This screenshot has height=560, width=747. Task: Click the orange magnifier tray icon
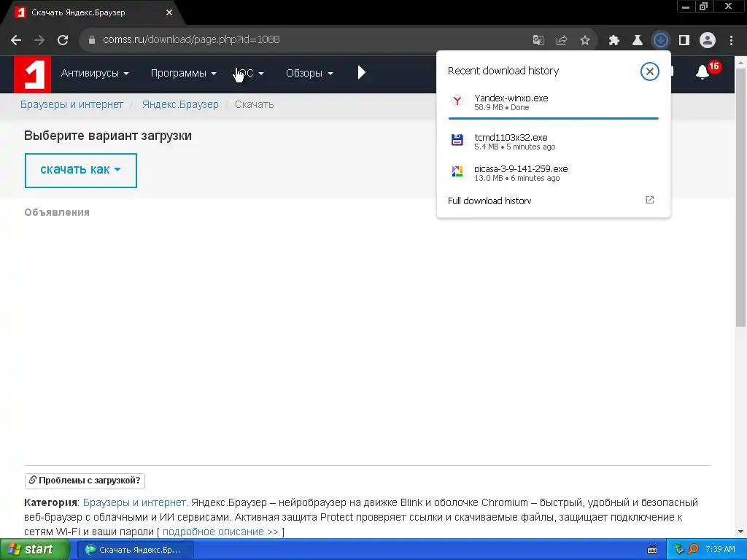click(x=693, y=550)
